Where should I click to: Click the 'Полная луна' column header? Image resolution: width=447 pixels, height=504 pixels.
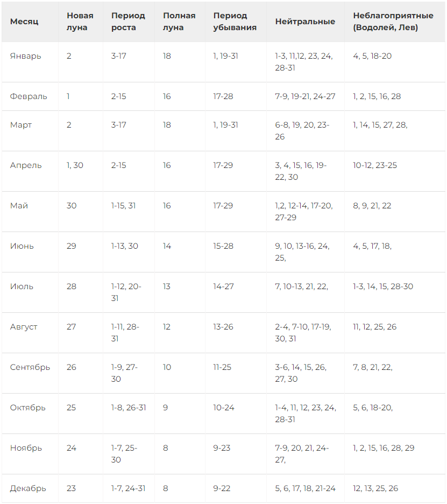tap(179, 22)
